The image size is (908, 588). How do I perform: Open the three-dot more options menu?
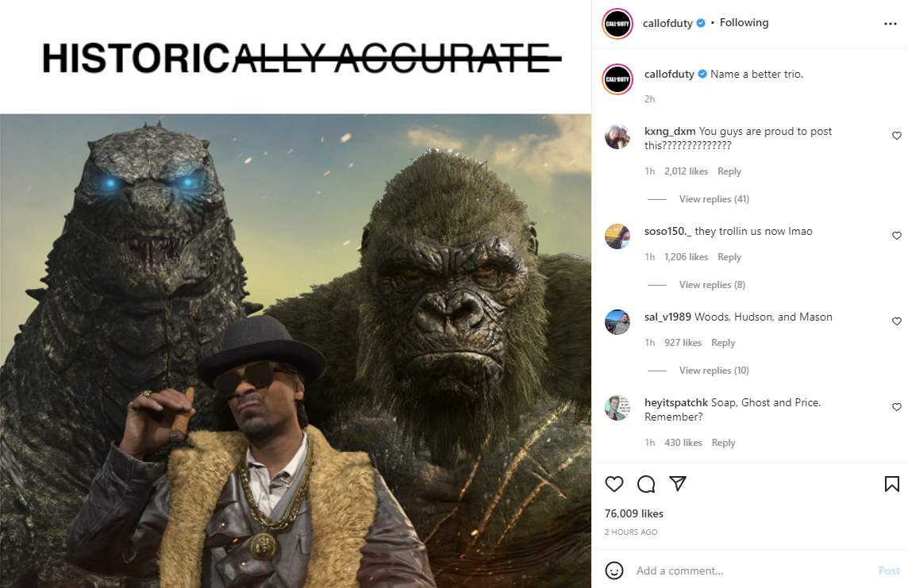click(x=890, y=24)
